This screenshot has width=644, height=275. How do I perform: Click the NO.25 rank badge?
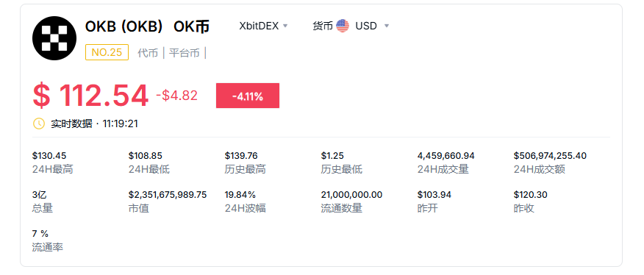coord(107,52)
